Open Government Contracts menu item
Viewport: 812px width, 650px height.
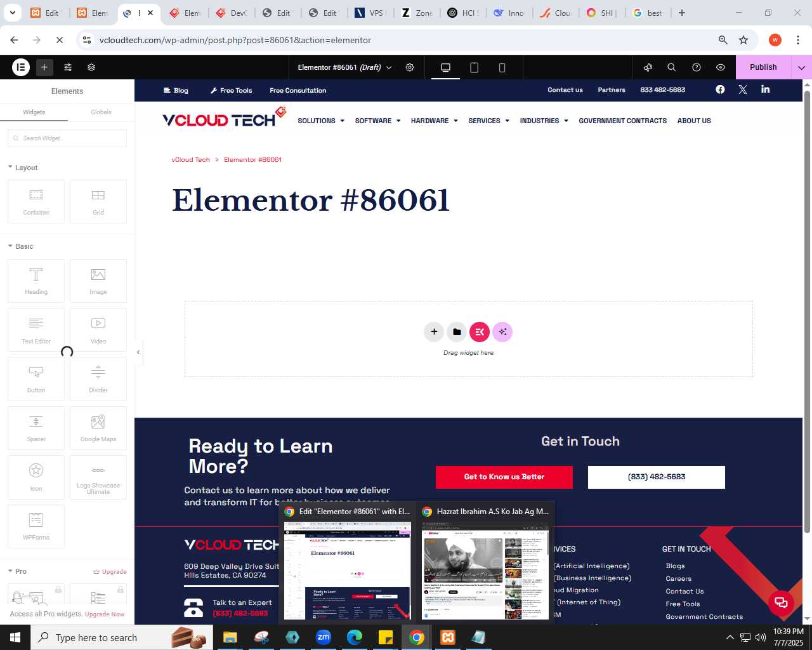pyautogui.click(x=623, y=121)
